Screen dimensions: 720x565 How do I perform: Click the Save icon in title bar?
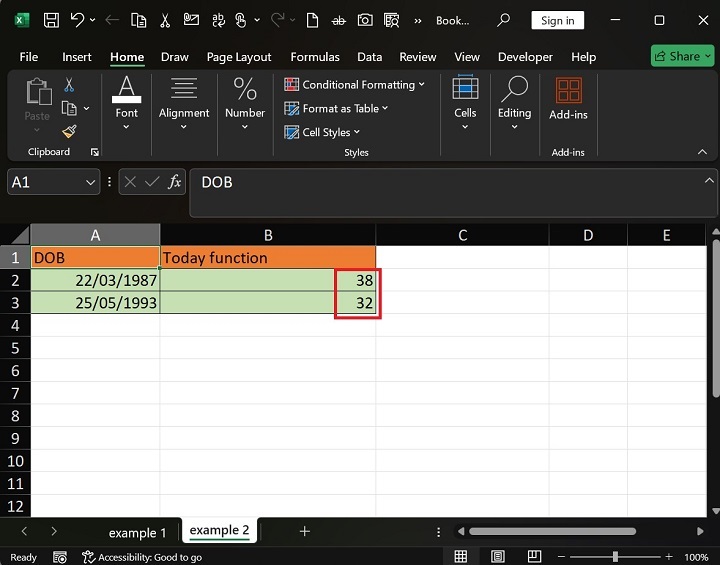click(51, 20)
